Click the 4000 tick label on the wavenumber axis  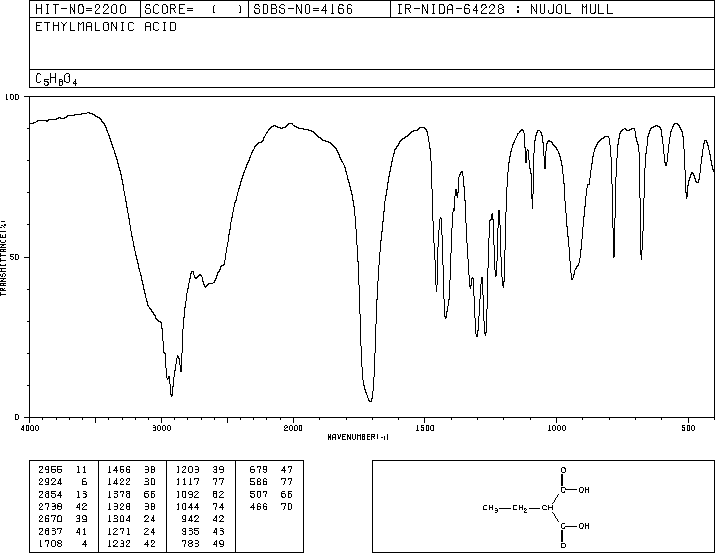30,428
